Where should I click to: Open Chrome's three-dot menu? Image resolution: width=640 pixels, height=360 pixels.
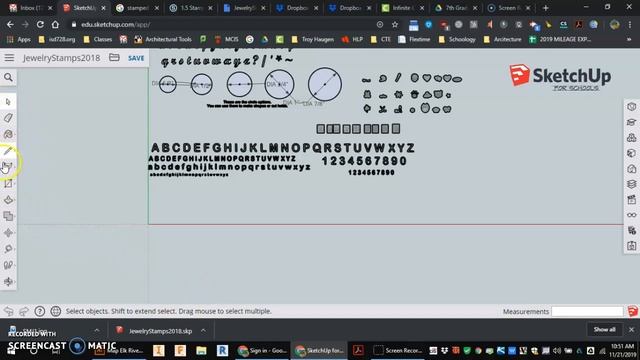(x=630, y=24)
